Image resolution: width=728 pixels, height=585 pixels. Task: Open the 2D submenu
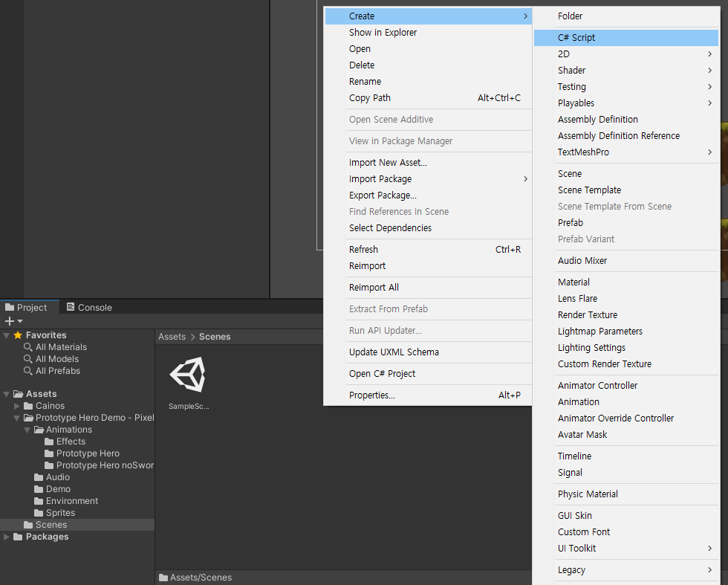[625, 54]
